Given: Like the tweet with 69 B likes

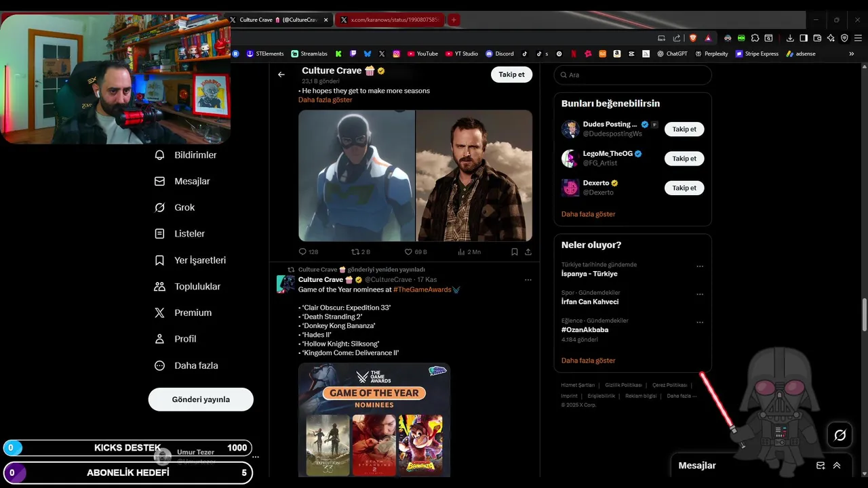Looking at the screenshot, I should click(415, 251).
